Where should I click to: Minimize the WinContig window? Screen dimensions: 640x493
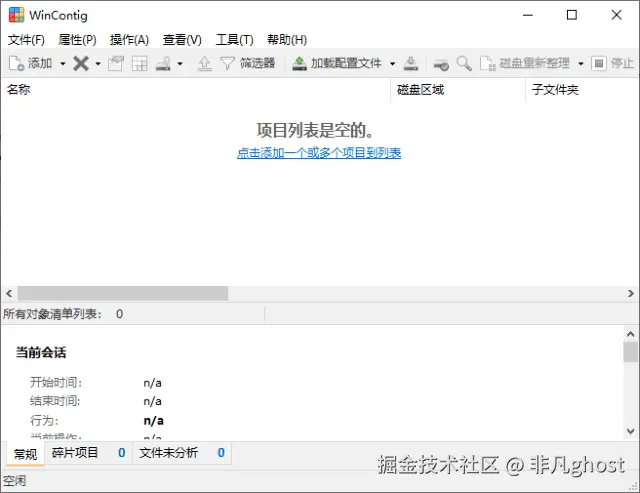(x=528, y=15)
